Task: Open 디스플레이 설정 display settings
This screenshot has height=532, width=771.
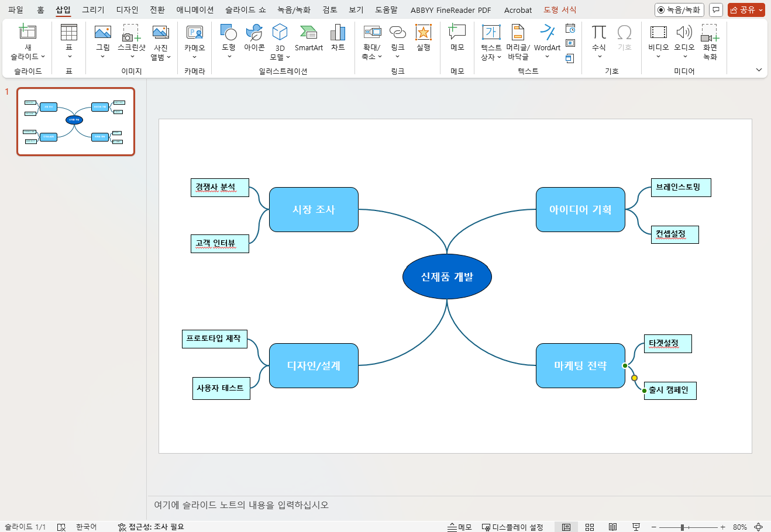Action: coord(512,527)
